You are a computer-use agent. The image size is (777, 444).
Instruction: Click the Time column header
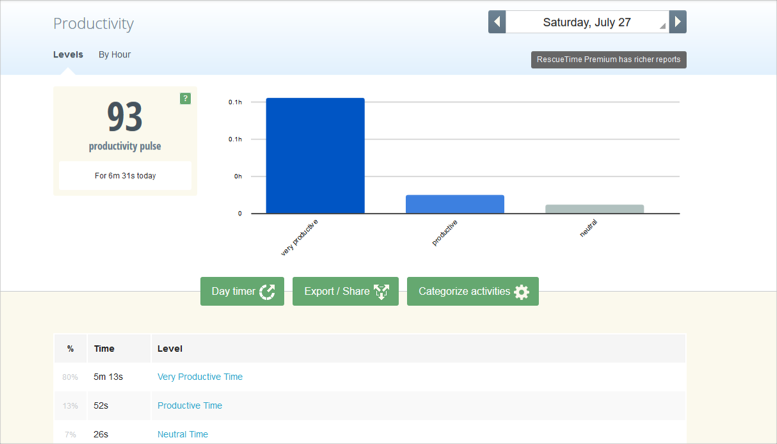[x=104, y=349]
